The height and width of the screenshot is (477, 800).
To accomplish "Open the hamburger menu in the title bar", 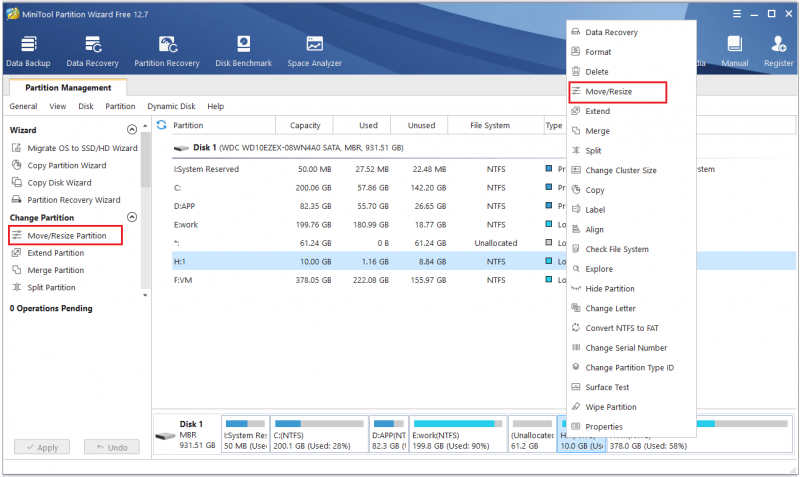I will (x=737, y=14).
